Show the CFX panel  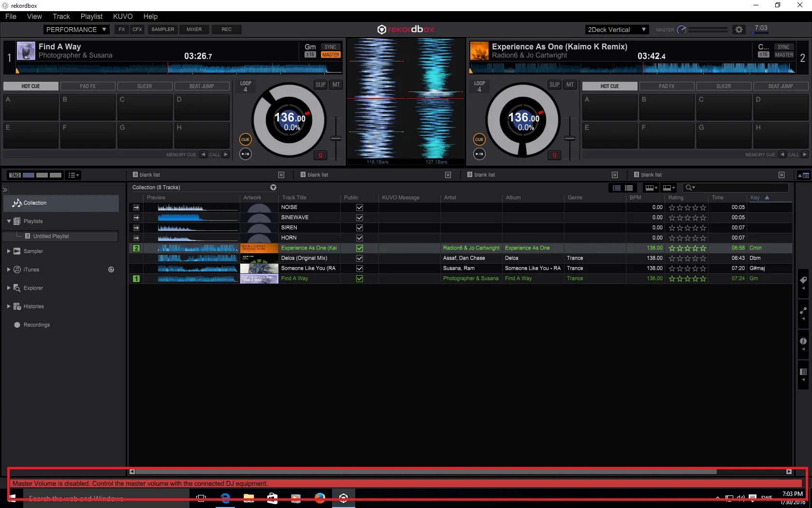click(137, 30)
